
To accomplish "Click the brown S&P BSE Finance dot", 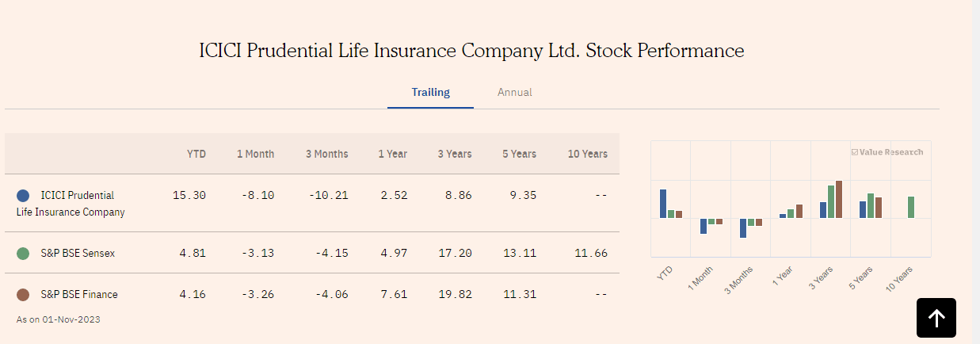I will tap(23, 295).
